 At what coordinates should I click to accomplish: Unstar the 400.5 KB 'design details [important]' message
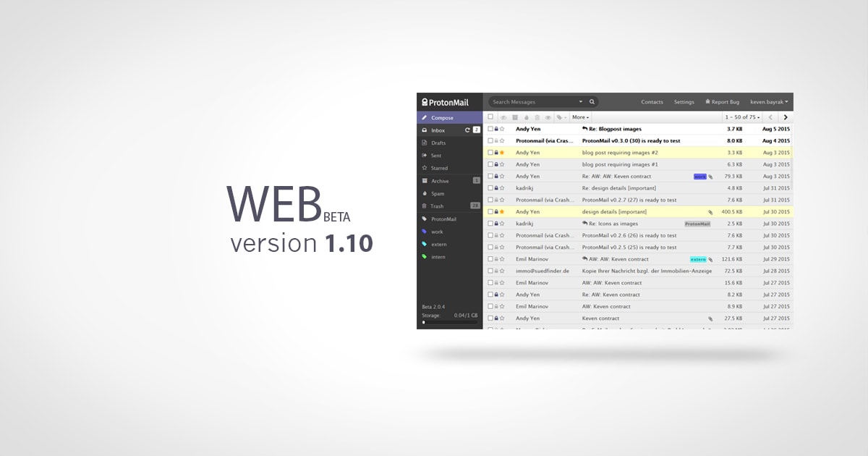(x=502, y=211)
